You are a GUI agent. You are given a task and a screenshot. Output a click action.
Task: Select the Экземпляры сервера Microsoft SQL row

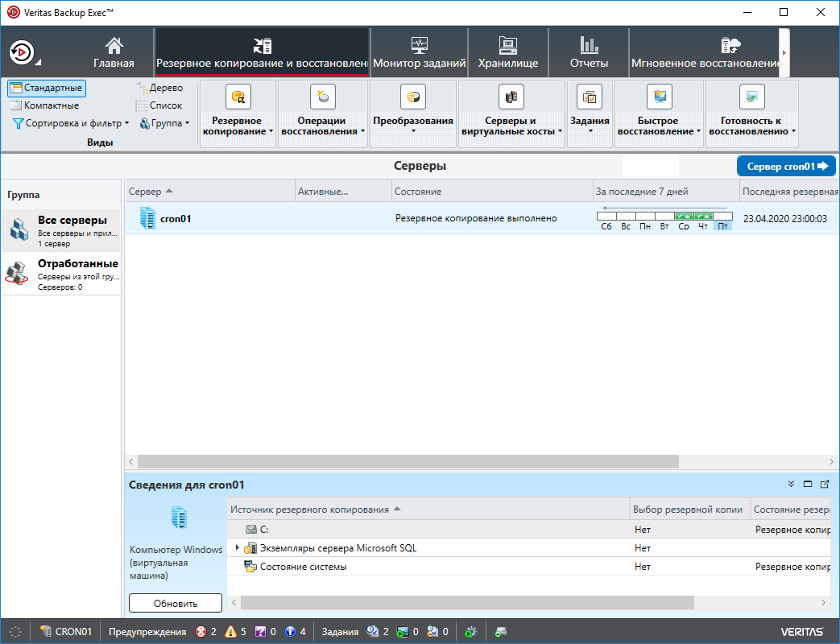[529, 548]
